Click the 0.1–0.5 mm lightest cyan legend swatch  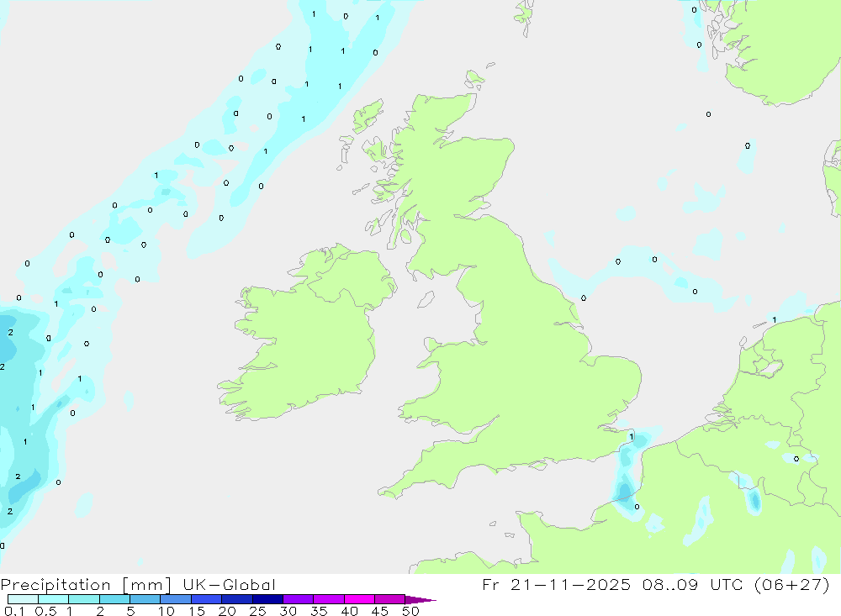(x=23, y=599)
